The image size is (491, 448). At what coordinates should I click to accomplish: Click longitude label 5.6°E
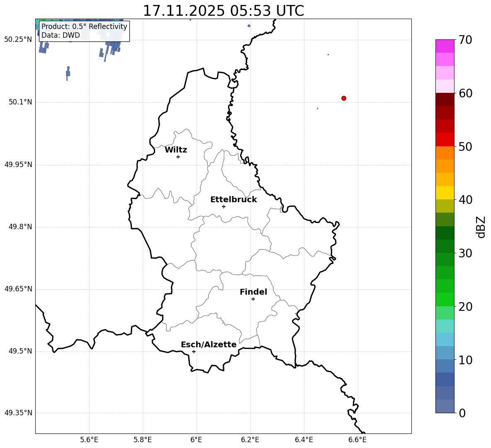pos(89,440)
